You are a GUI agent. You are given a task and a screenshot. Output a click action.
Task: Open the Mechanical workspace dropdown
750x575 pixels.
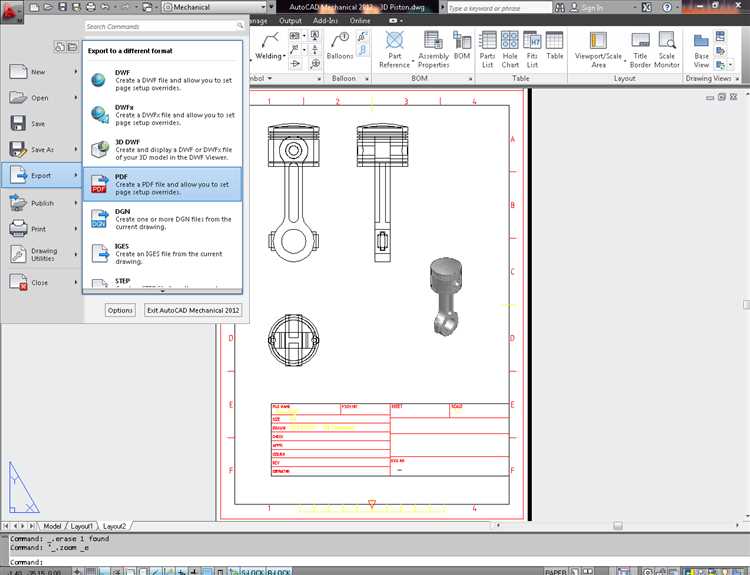pos(214,7)
